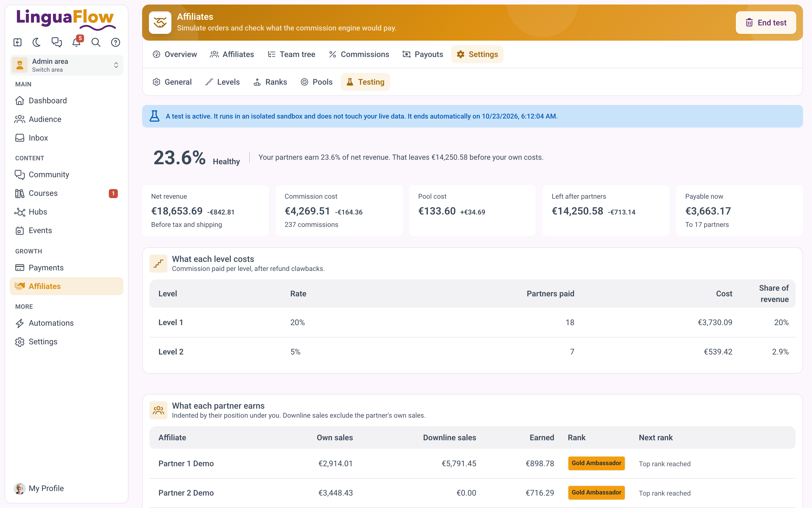Click the search magnifier icon

coord(96,42)
